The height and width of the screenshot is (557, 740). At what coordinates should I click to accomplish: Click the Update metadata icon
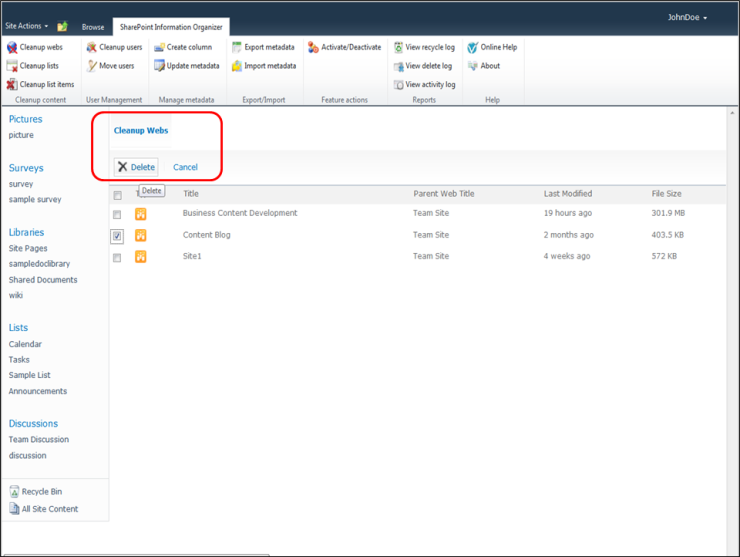(159, 66)
